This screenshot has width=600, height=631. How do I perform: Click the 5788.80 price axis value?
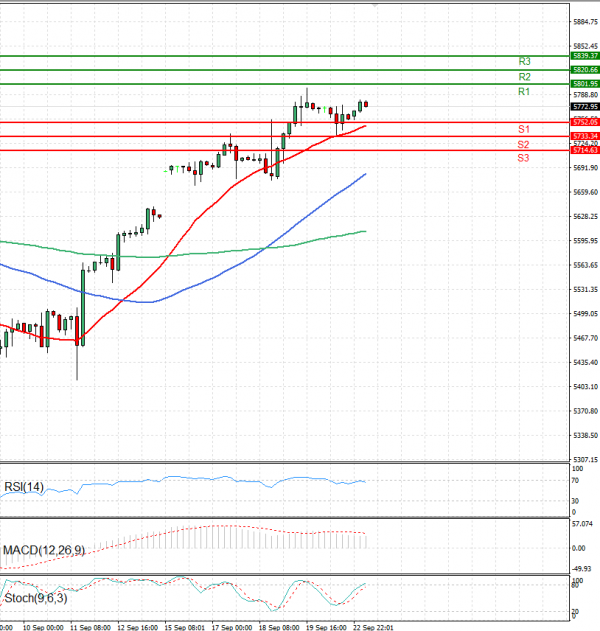586,95
